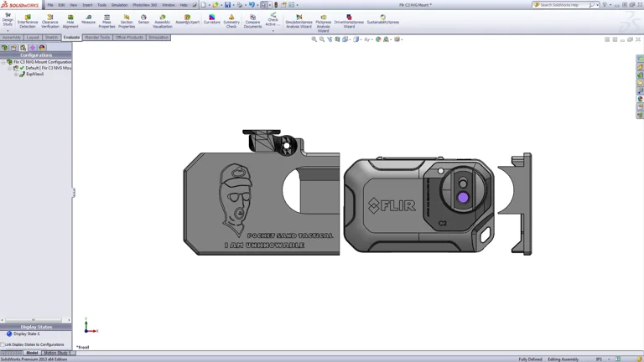The width and height of the screenshot is (644, 362).
Task: Run the Interference Detection tool
Action: (x=28, y=20)
